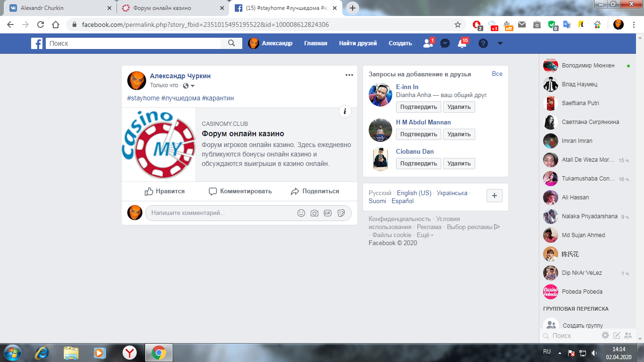Viewport: 644px width, 362px height.
Task: Click the casino link preview thumbnail
Action: [x=159, y=144]
